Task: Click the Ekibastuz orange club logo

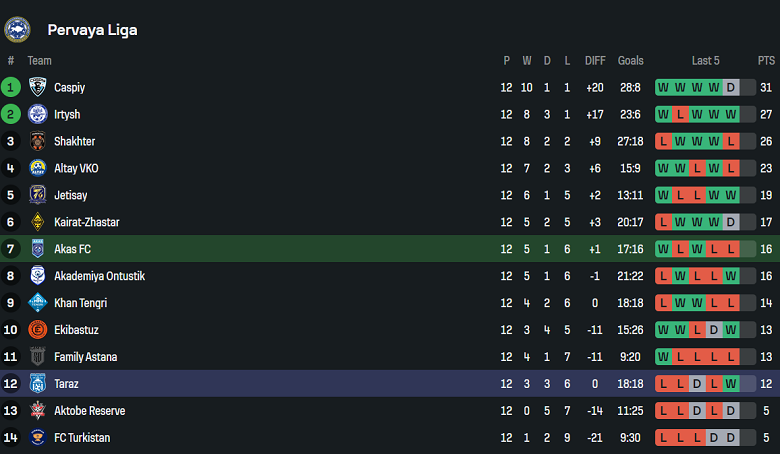Action: pos(38,330)
